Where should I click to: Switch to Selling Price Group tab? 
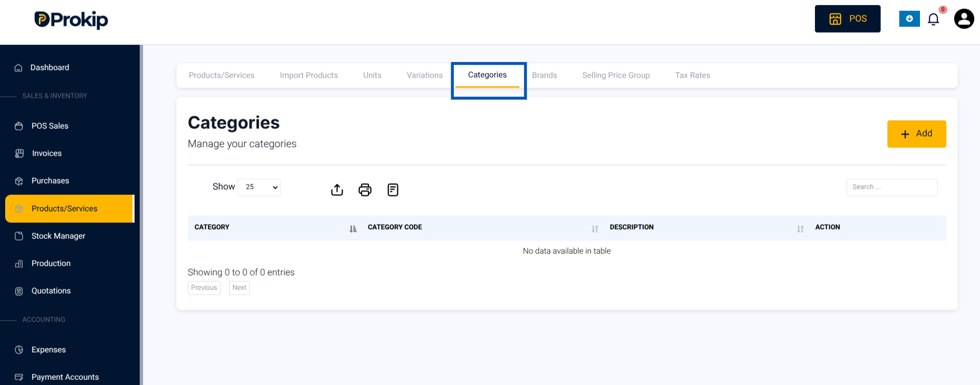click(616, 75)
